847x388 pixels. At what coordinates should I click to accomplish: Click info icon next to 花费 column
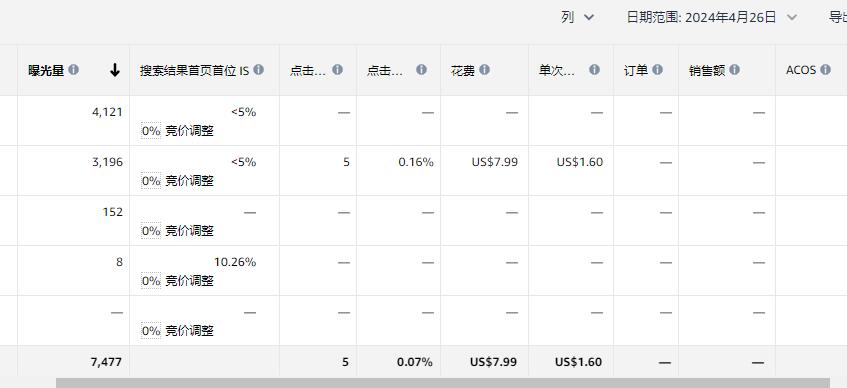coord(485,70)
